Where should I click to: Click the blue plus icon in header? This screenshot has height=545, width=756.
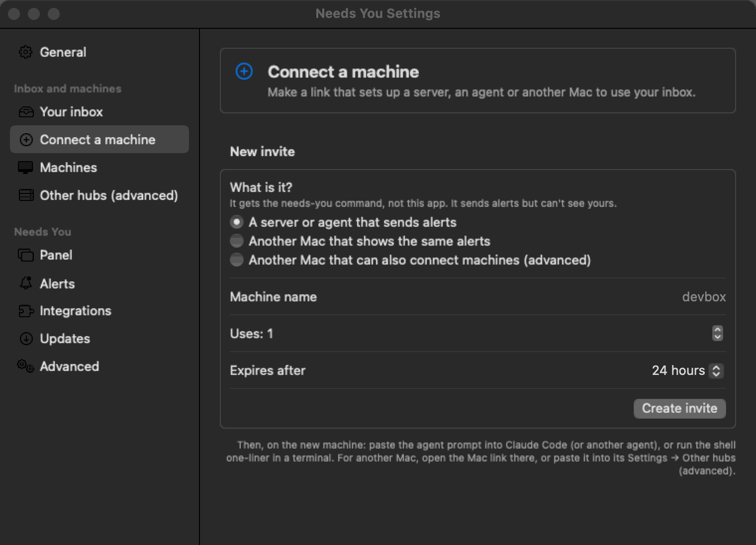(x=244, y=71)
